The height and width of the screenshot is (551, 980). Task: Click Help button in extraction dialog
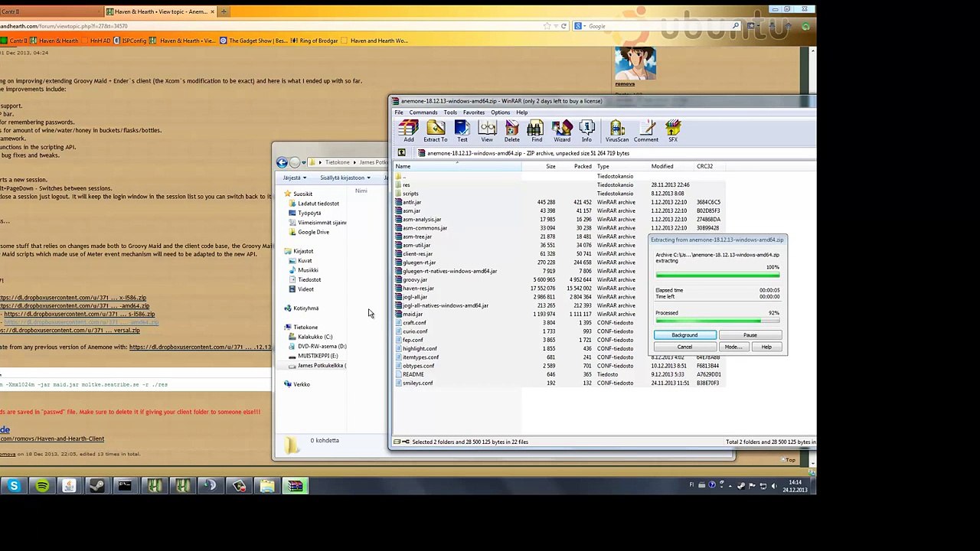pyautogui.click(x=766, y=347)
